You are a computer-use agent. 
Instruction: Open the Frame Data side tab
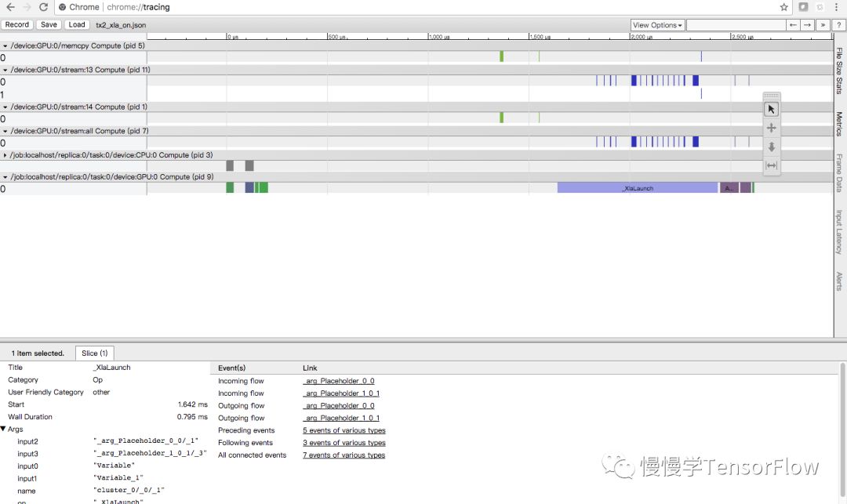click(839, 172)
